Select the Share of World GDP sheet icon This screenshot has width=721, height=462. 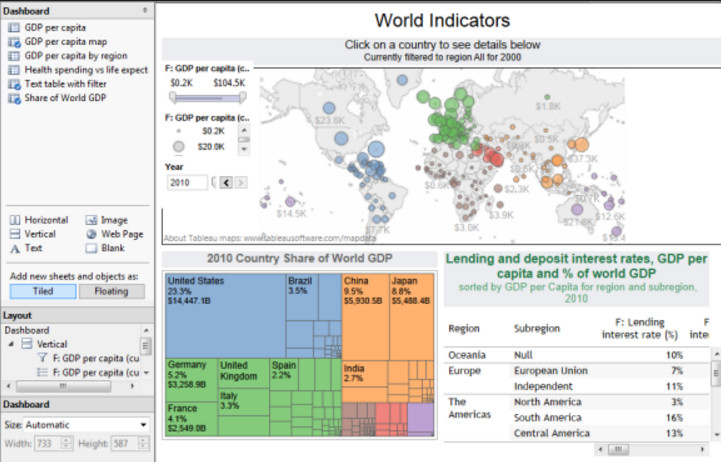tap(14, 98)
